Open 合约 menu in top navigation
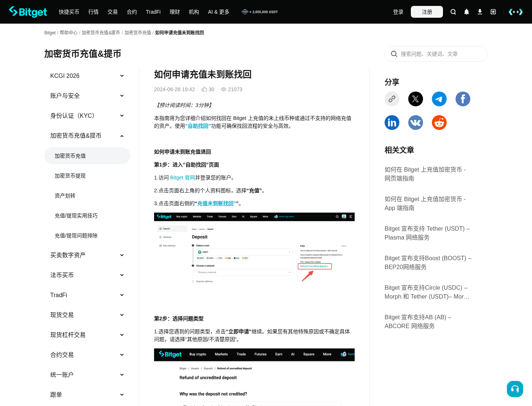This screenshot has width=532, height=406. click(132, 12)
